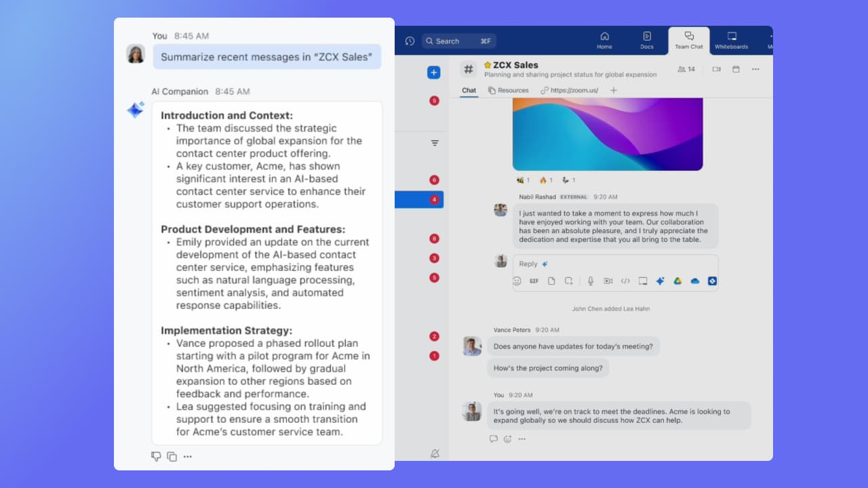Attach a file from OneDrive
Viewport: 868px width, 488px height.
[x=694, y=281]
